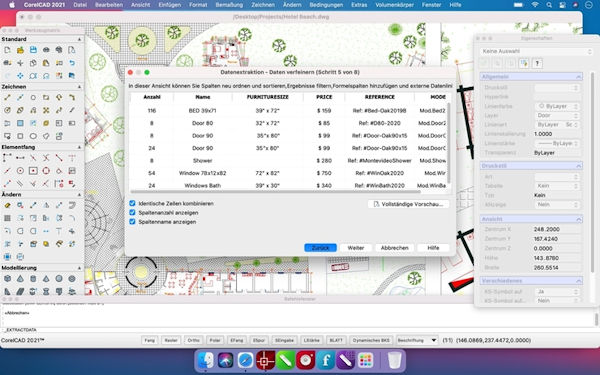Select the blue hatch fill square tool
Screen dimensions: 600x375
tap(20, 123)
